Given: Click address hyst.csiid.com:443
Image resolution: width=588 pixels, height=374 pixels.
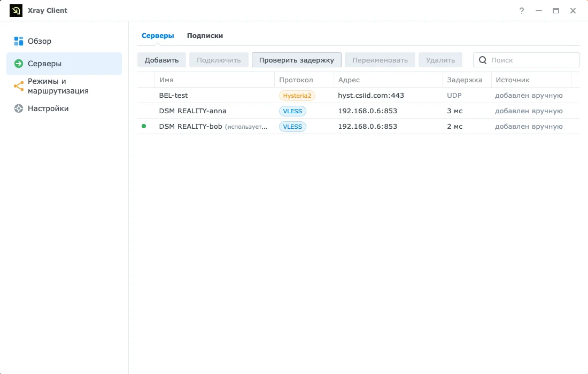Looking at the screenshot, I should pos(371,95).
